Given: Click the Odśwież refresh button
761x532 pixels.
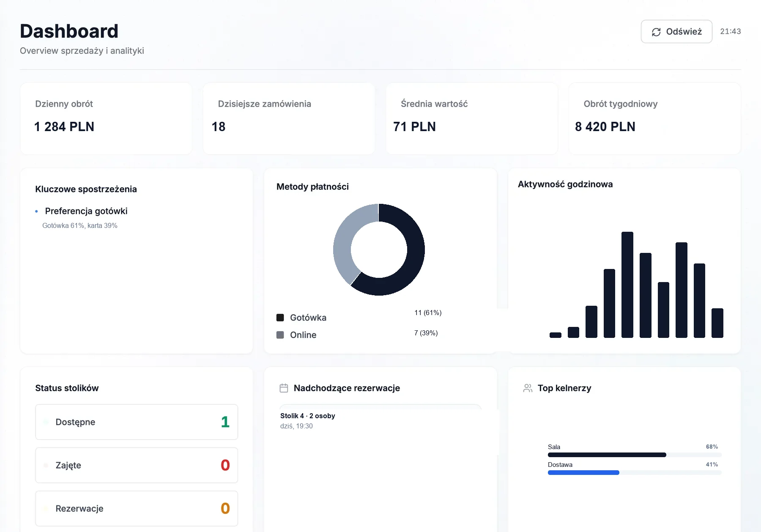Looking at the screenshot, I should (676, 32).
